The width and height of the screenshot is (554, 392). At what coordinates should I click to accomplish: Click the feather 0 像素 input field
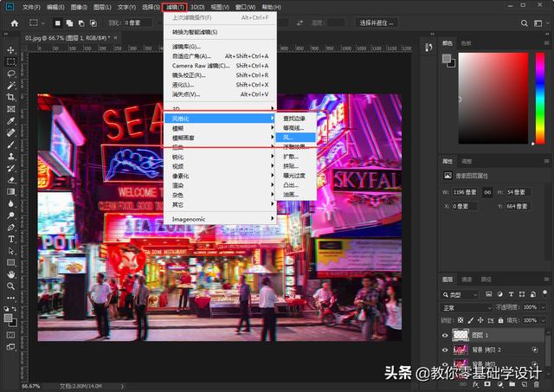138,23
